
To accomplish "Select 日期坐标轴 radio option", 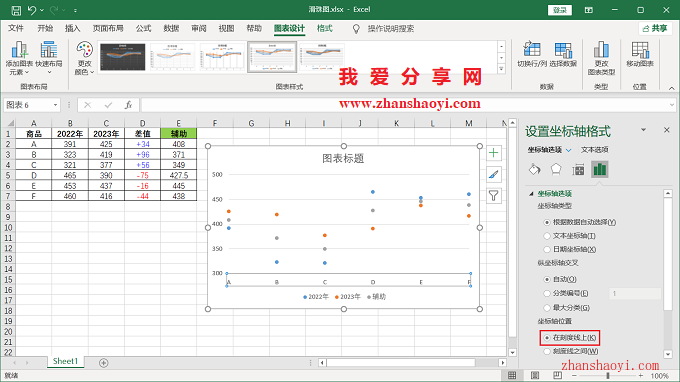I will click(547, 249).
